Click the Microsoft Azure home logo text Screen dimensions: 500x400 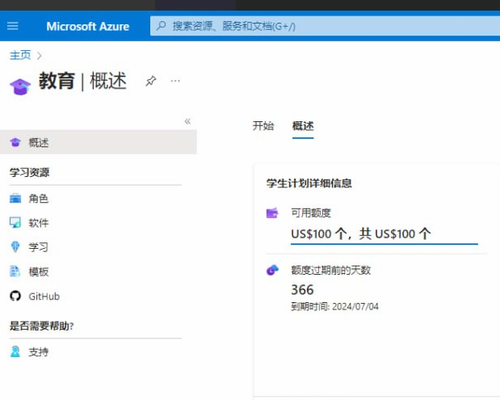[x=88, y=26]
